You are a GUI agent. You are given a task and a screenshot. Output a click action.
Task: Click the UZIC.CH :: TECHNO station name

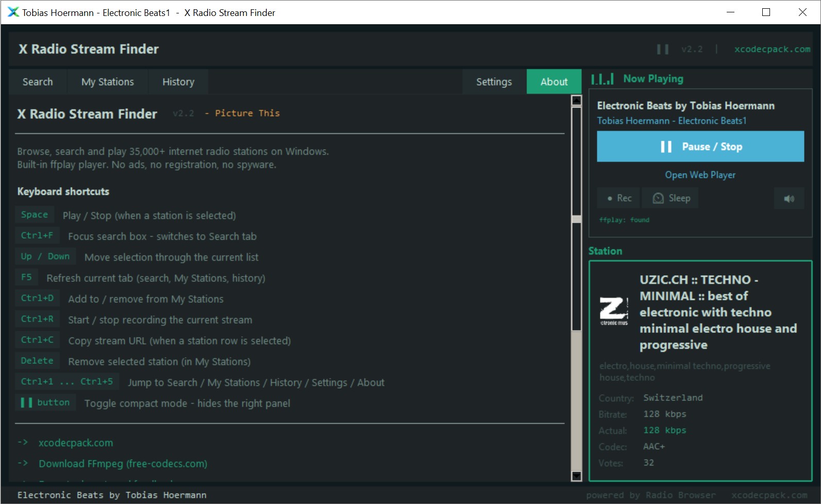pyautogui.click(x=718, y=312)
